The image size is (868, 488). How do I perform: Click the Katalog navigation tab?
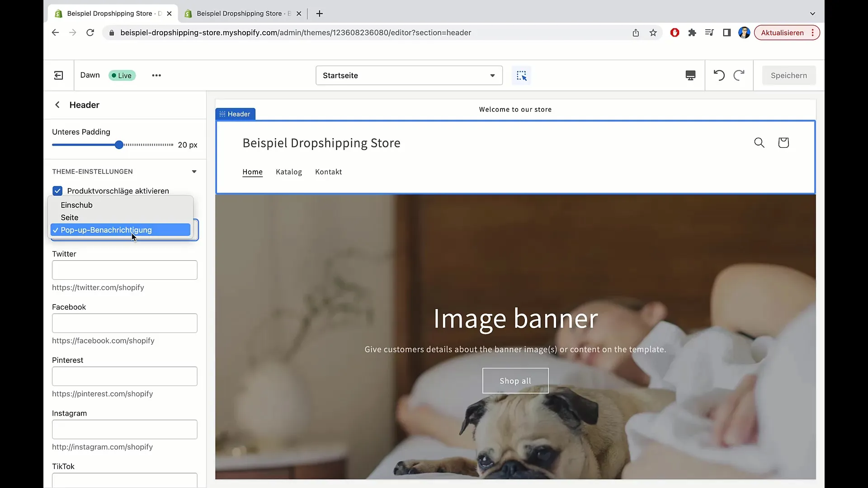point(288,172)
